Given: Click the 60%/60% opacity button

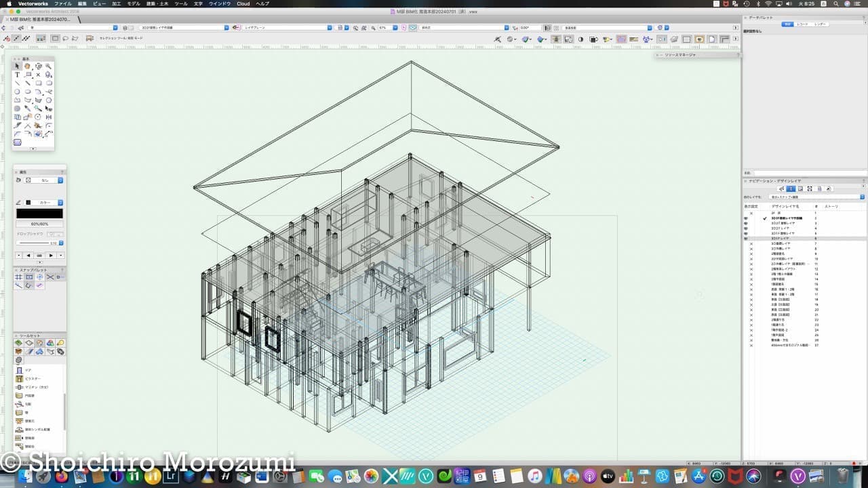Looking at the screenshot, I should (39, 224).
